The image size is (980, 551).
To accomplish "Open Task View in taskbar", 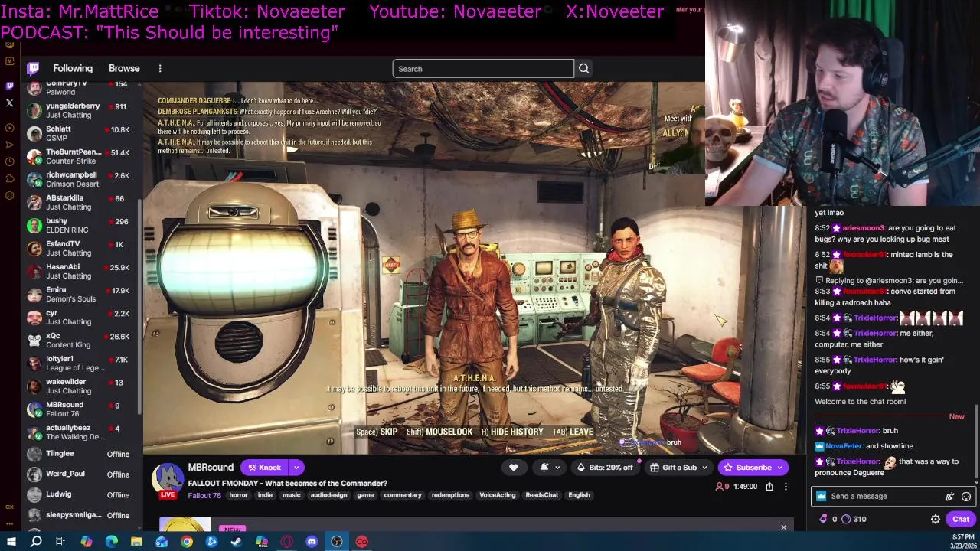I will pyautogui.click(x=60, y=542).
